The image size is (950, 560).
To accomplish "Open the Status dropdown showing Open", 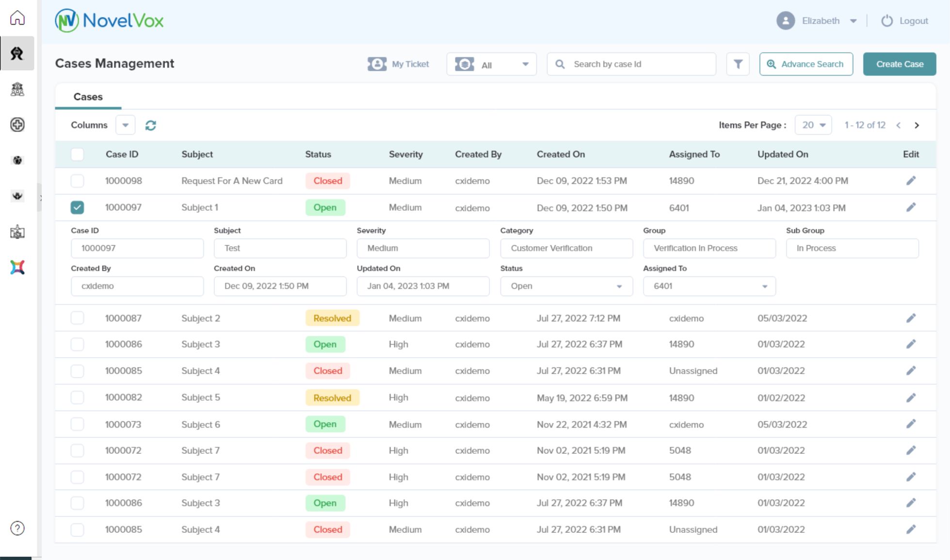I will 566,286.
